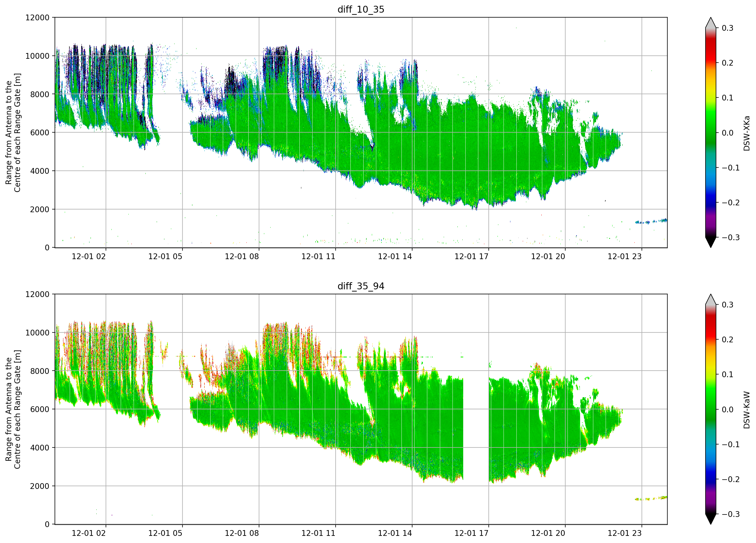Click the DSW-KaW colorbar label
Screen dimensions: 756x543
point(747,410)
